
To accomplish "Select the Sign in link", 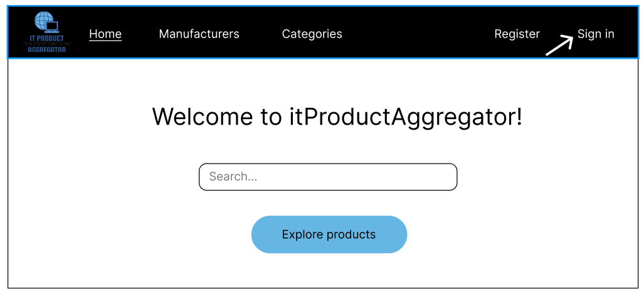I will click(596, 34).
